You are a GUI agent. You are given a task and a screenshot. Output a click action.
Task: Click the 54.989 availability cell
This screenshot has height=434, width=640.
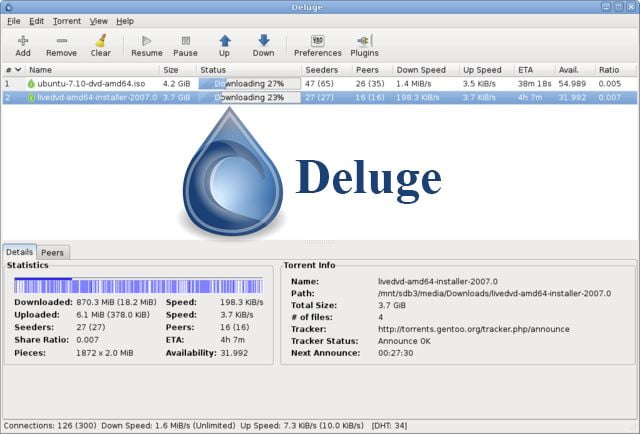[x=572, y=84]
